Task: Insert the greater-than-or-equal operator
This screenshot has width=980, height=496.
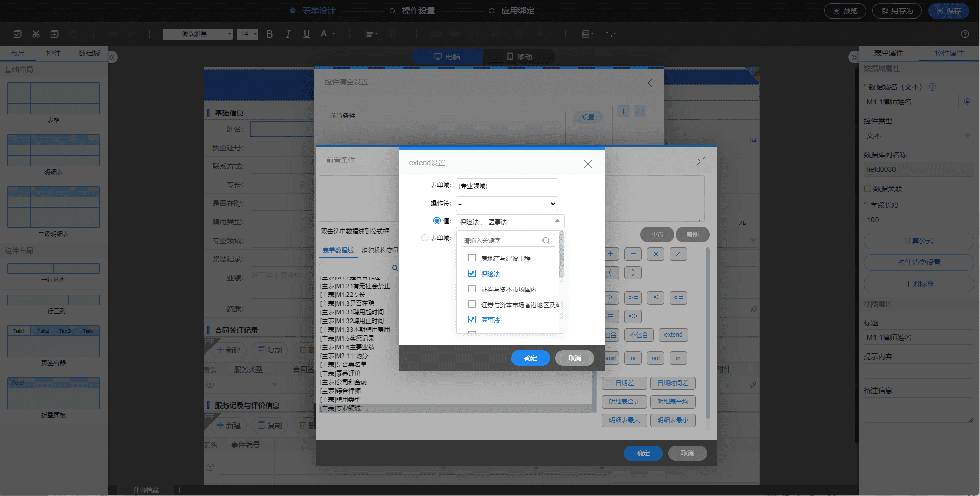Action: 633,297
